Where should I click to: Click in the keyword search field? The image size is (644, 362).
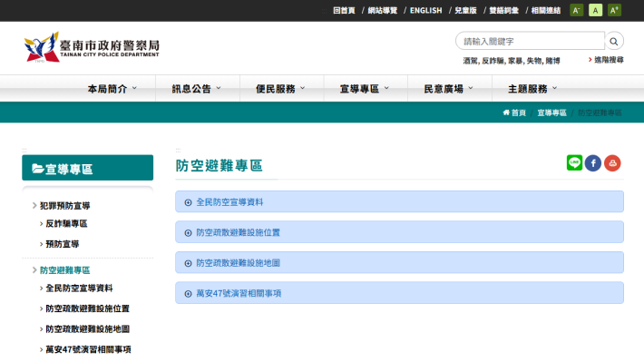coord(530,41)
